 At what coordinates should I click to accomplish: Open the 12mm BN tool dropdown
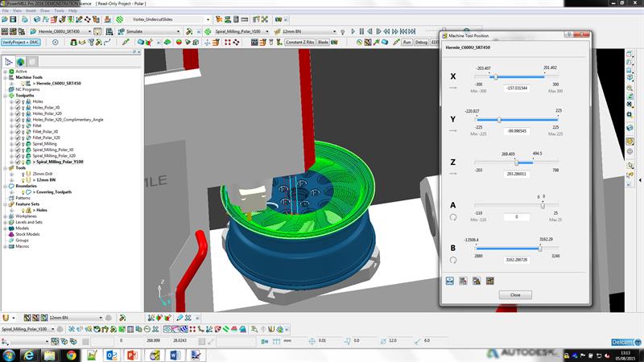click(x=334, y=31)
